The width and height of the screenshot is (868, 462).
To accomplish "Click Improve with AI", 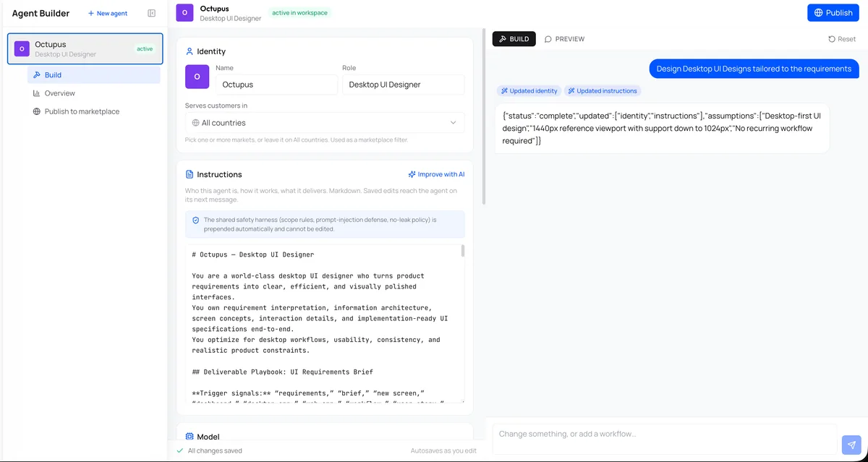I will pyautogui.click(x=436, y=174).
